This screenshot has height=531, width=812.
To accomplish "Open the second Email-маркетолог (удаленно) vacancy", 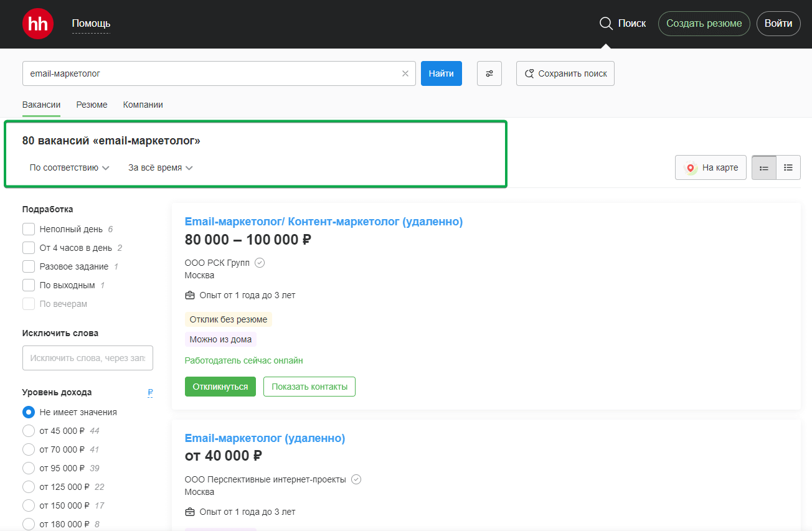I will [x=265, y=438].
